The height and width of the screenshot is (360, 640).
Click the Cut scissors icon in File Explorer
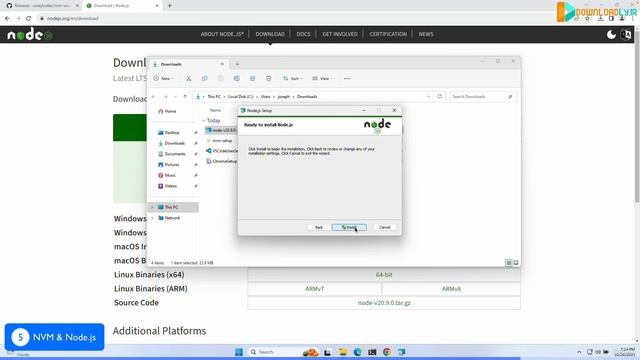pos(189,78)
